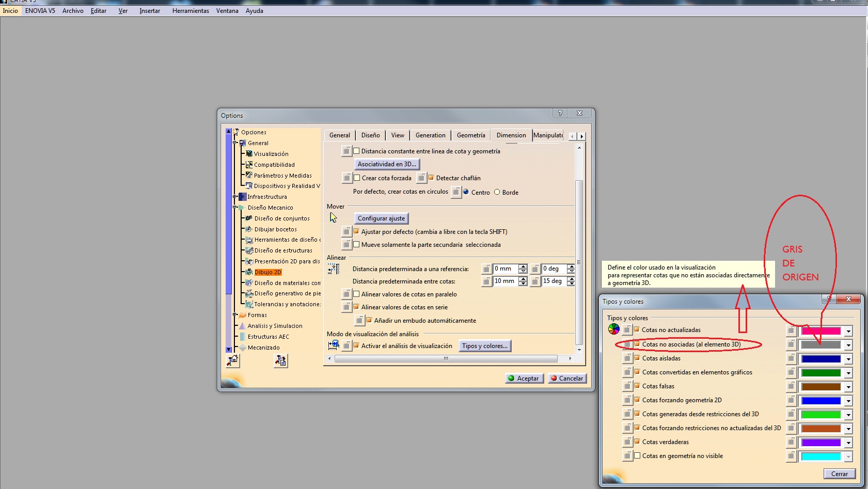Enable Cotas en geometría no visible

(637, 455)
